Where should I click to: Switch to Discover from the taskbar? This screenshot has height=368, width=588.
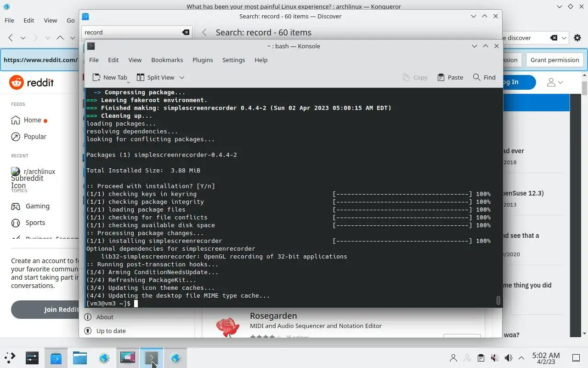(56, 358)
